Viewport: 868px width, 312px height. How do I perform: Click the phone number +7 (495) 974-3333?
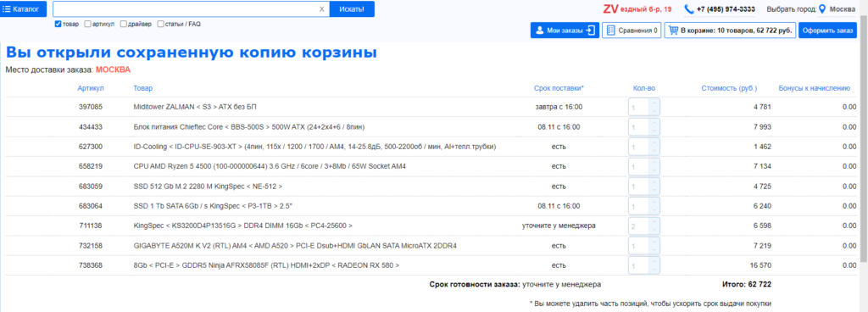726,9
